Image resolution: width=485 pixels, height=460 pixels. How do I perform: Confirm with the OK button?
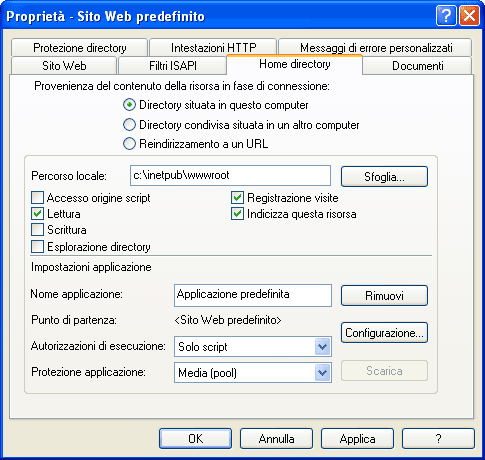point(195,438)
